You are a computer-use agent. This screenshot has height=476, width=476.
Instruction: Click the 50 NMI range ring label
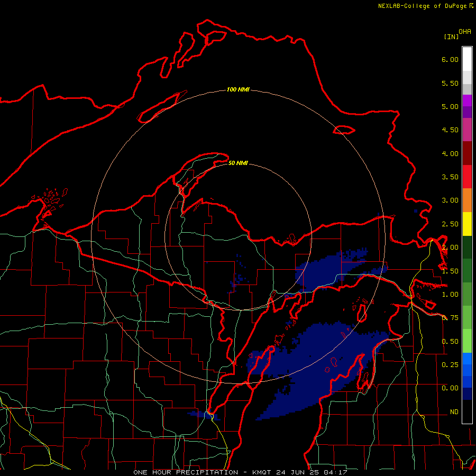coord(238,163)
